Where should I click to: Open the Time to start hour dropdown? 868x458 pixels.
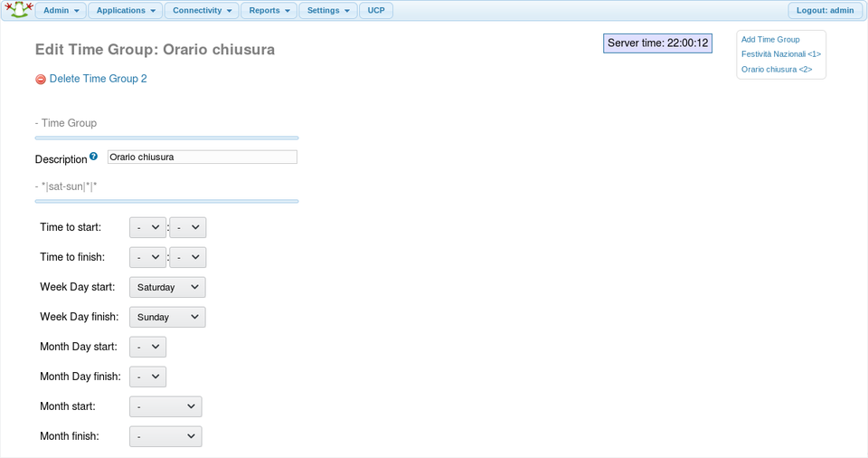tap(147, 227)
